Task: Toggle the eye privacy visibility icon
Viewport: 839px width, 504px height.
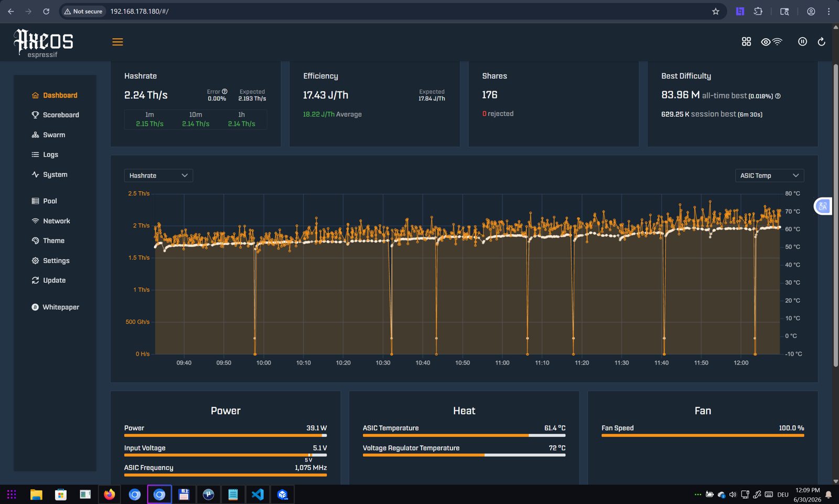Action: pos(766,42)
